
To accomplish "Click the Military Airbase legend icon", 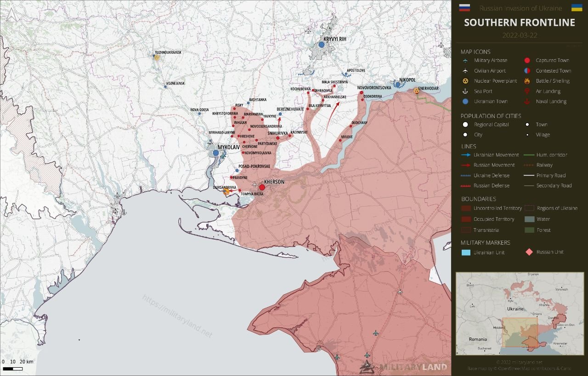I will [x=465, y=61].
